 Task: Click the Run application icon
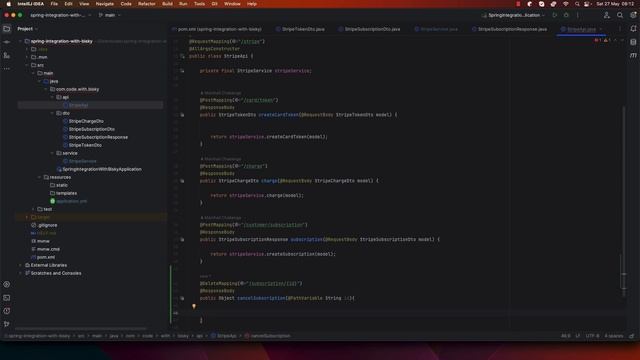coord(554,15)
